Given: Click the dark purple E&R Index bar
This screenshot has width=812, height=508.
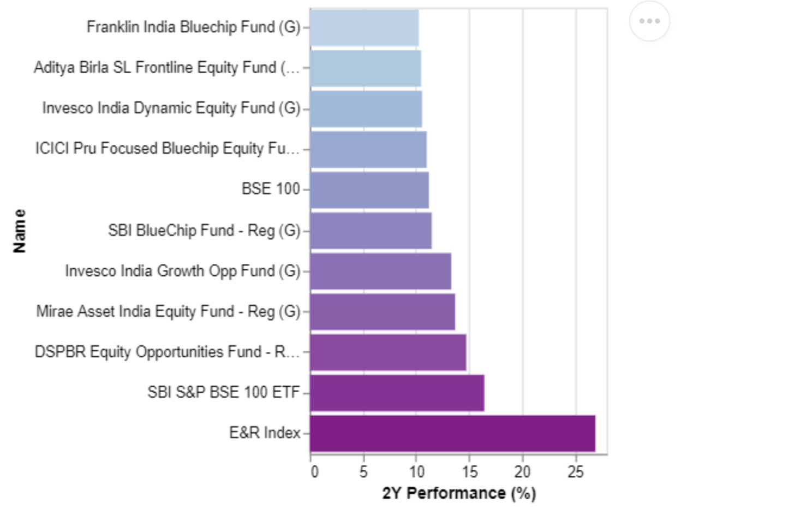Looking at the screenshot, I should (452, 433).
